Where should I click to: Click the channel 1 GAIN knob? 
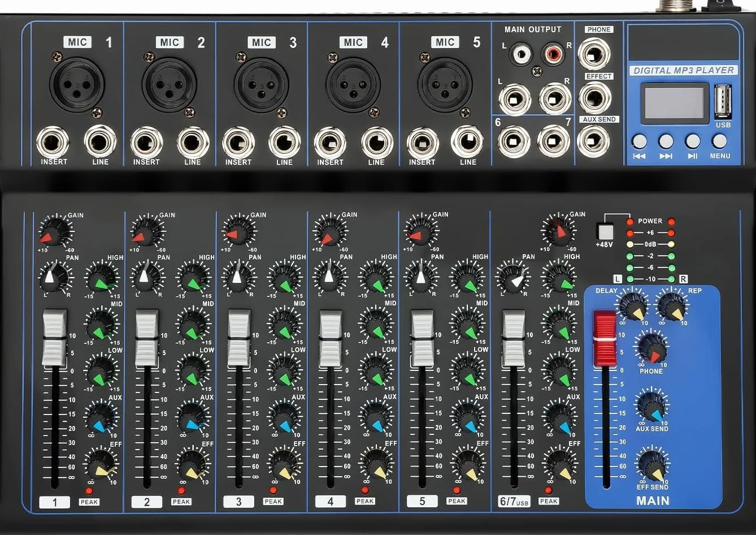(x=56, y=231)
